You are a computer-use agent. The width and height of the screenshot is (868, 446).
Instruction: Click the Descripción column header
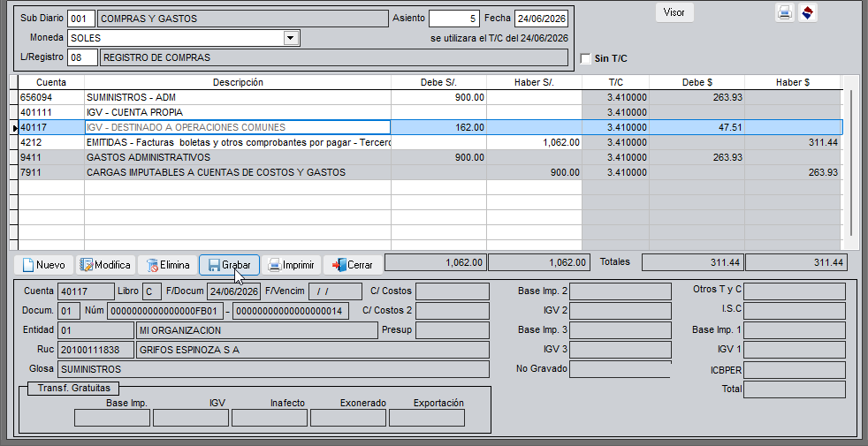click(x=238, y=82)
